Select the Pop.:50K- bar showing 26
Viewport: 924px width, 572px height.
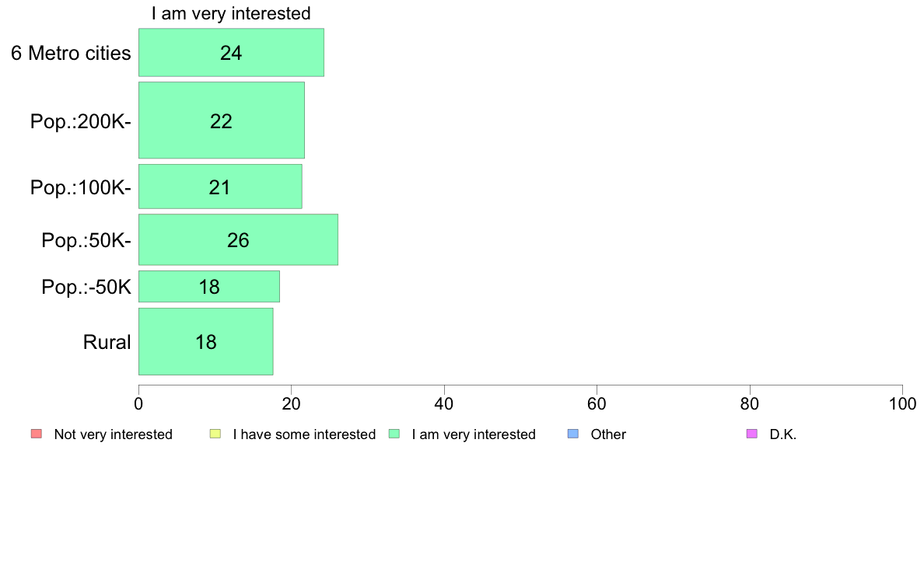pos(238,239)
